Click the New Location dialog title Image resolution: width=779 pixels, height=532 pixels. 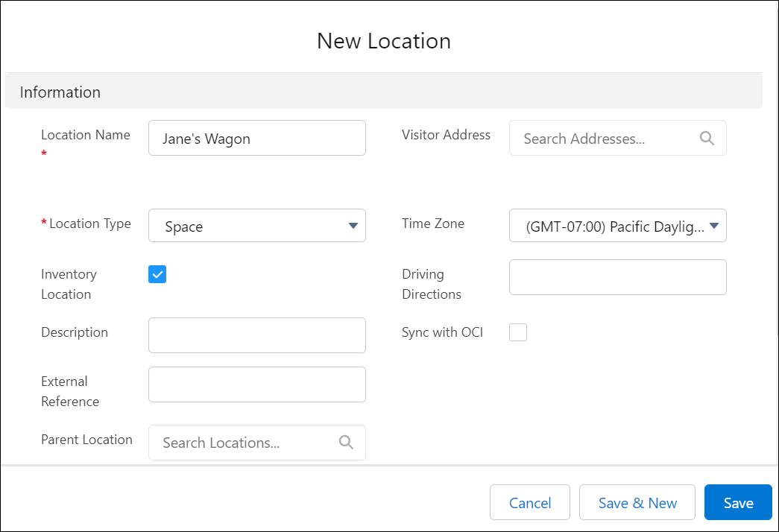384,41
